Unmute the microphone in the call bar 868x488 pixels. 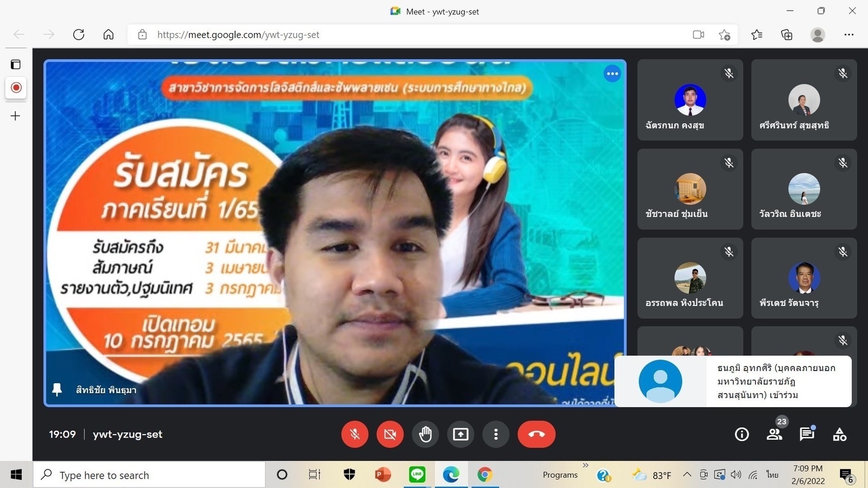(x=355, y=434)
